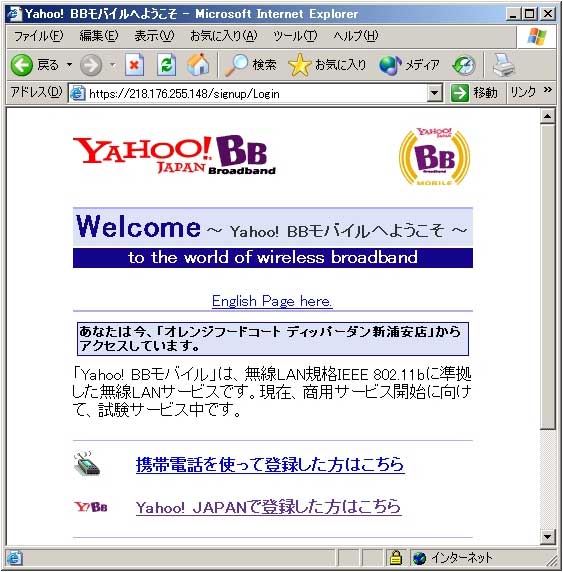Image resolution: width=563 pixels, height=572 pixels.
Task: Click the scroll down arrow of page scrollbar
Action: pos(547,537)
